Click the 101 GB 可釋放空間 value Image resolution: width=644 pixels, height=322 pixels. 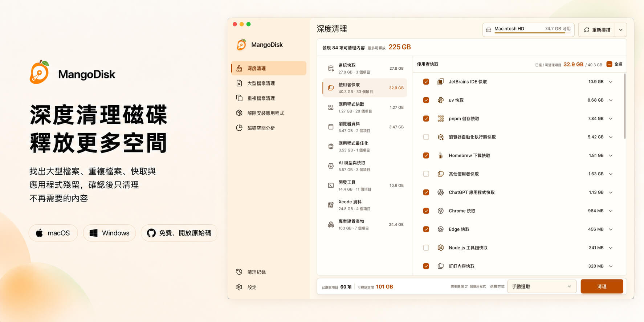[384, 286]
